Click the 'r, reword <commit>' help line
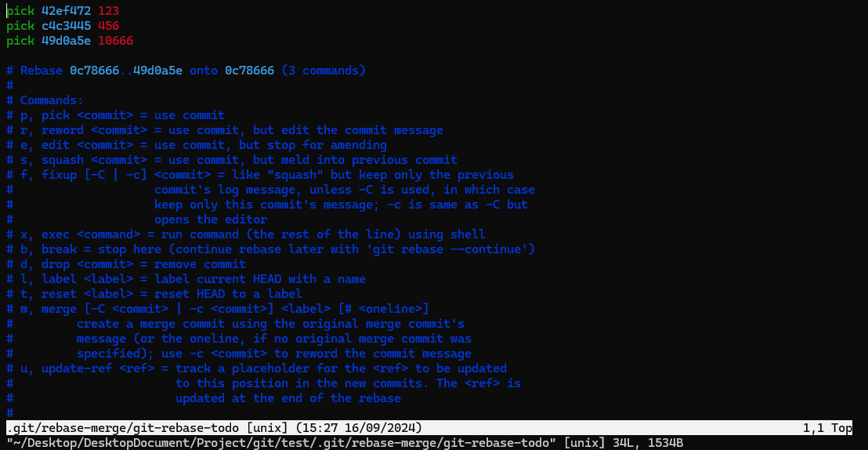Screen dimensions: 868x450 (x=225, y=130)
